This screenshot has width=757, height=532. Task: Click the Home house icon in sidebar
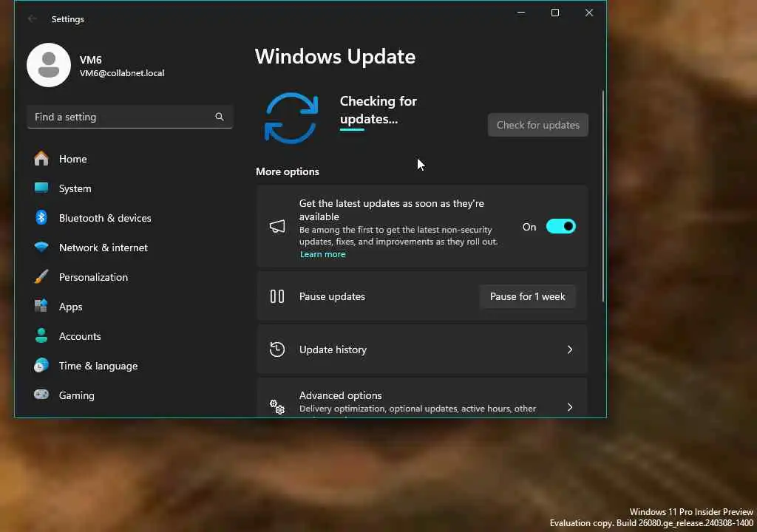pos(41,158)
